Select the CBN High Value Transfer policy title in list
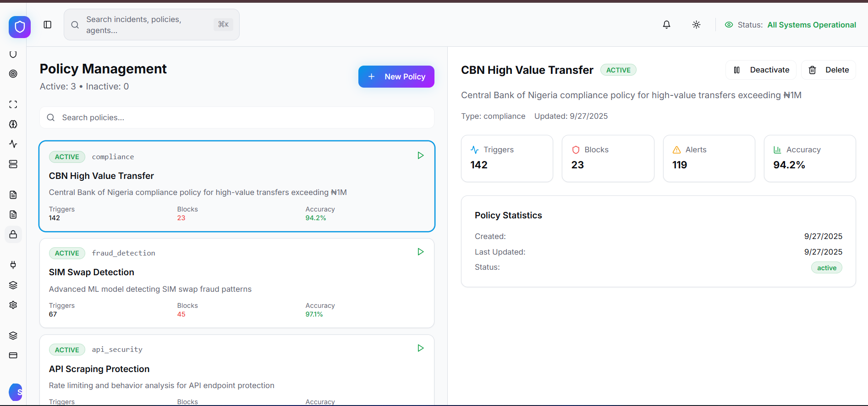This screenshot has height=406, width=868. 101,176
